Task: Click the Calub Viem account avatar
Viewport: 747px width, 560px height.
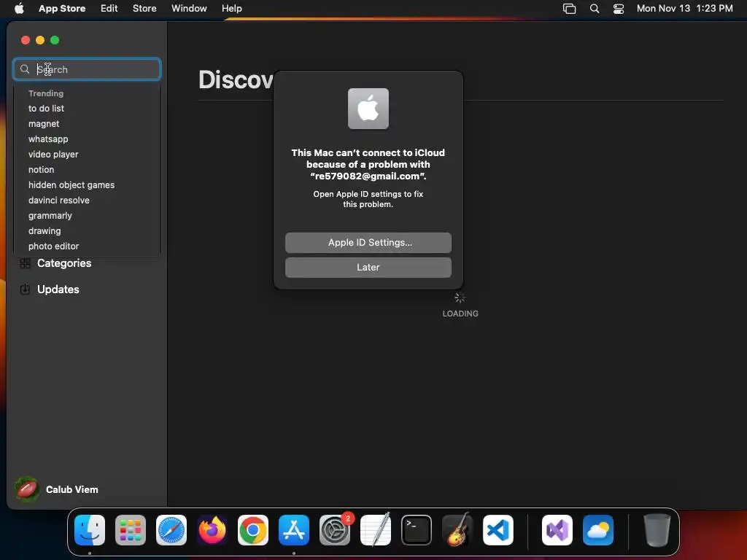Action: pos(27,489)
